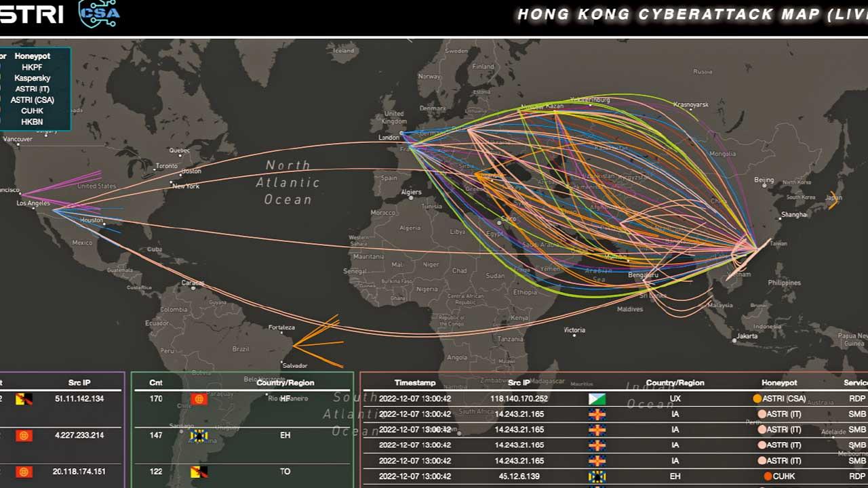Select HKBN in the honeypot legend

32,122
